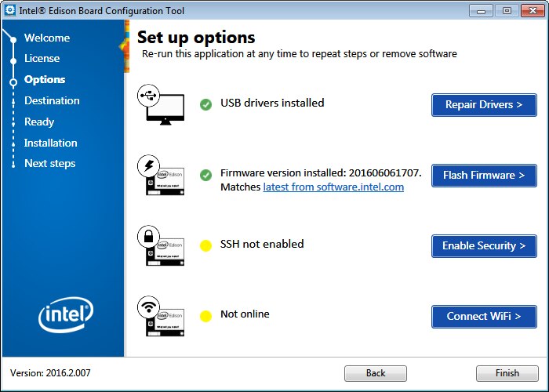Click the app icon in title bar
The width and height of the screenshot is (549, 392).
(10, 10)
